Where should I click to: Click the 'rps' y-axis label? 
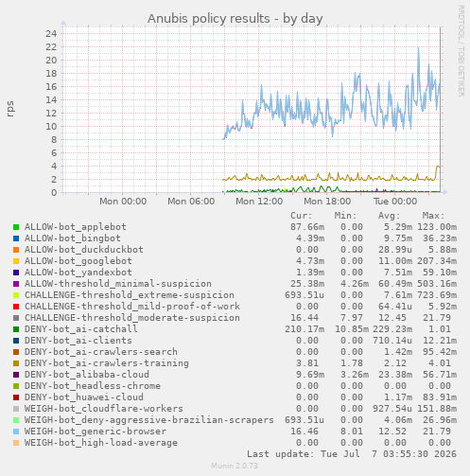point(10,109)
